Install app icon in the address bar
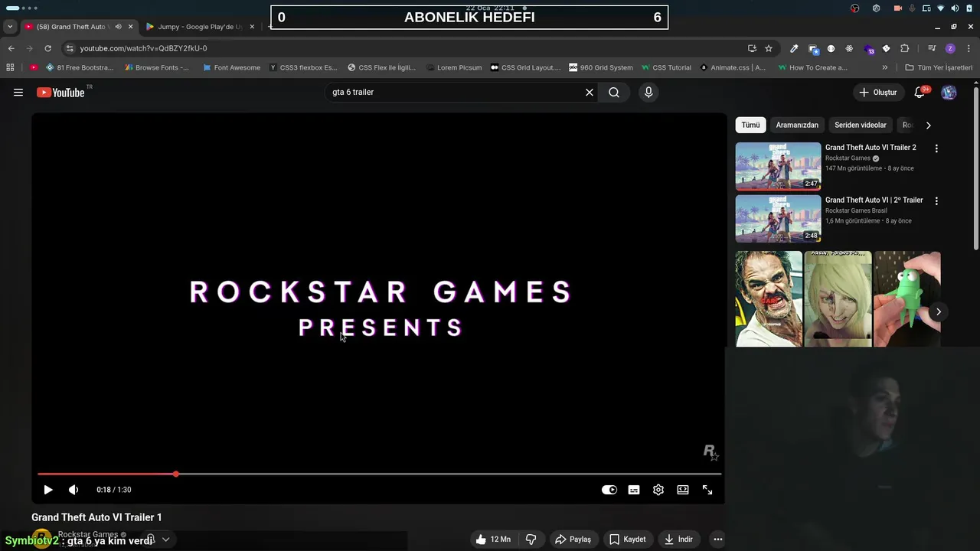 752,48
